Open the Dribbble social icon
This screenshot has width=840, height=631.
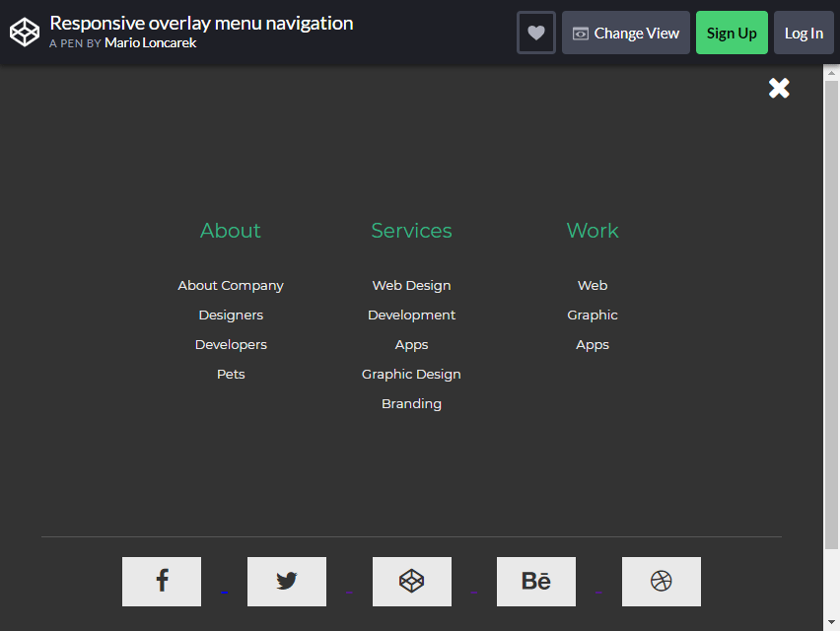[661, 582]
